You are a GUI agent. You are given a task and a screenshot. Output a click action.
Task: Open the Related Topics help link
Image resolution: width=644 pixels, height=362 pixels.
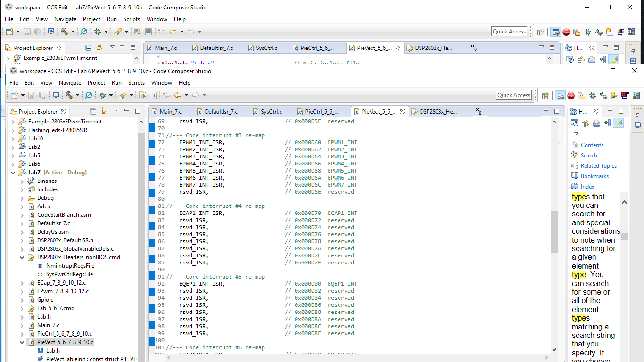tap(598, 166)
